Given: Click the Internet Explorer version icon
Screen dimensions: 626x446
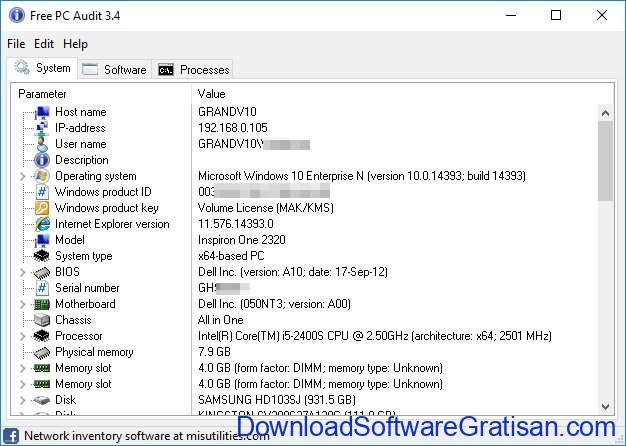Looking at the screenshot, I should [x=42, y=224].
